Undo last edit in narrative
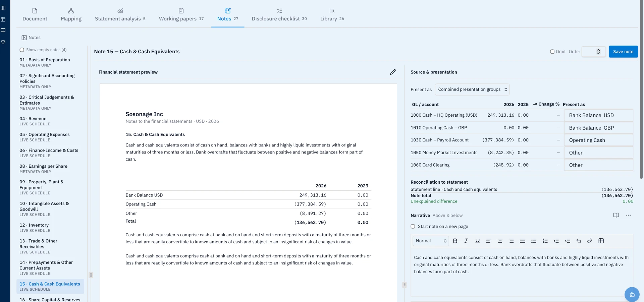Image resolution: width=644 pixels, height=302 pixels. (579, 241)
